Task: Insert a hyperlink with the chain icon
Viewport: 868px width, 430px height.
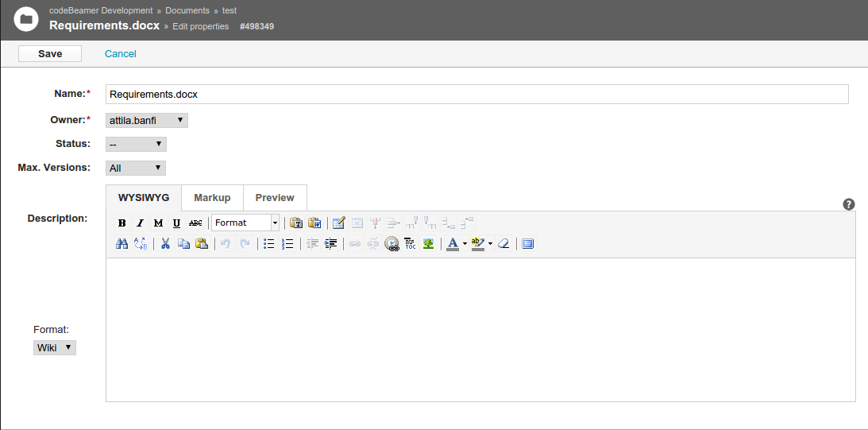Action: pyautogui.click(x=355, y=243)
